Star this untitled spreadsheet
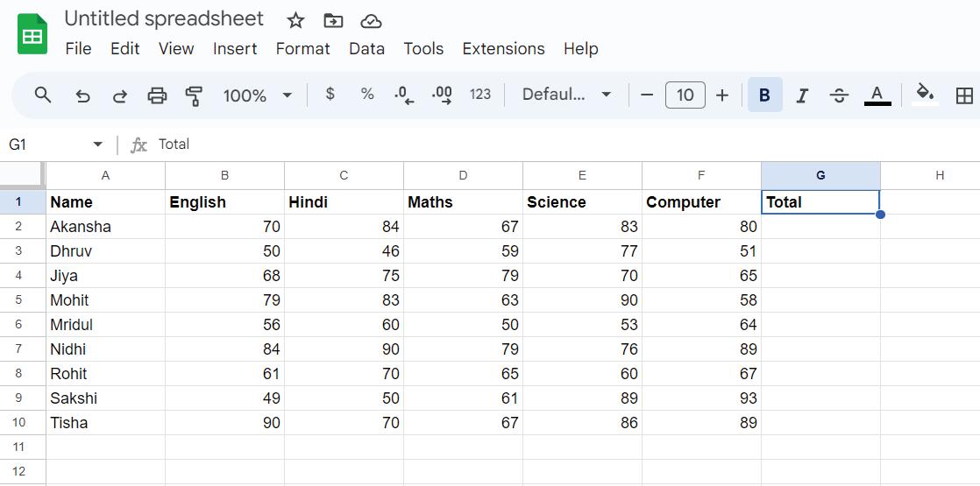 point(296,20)
